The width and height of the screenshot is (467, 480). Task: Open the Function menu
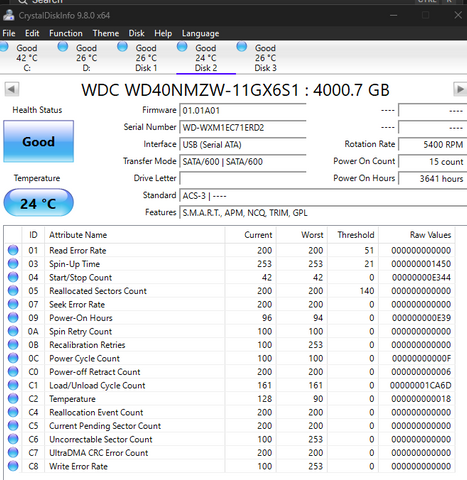point(66,33)
